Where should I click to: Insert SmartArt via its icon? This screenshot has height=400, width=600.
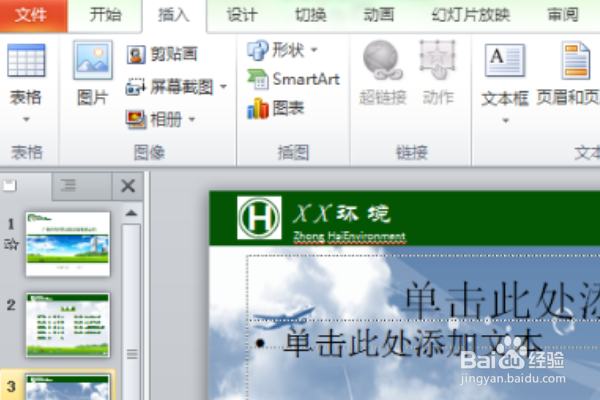click(258, 79)
